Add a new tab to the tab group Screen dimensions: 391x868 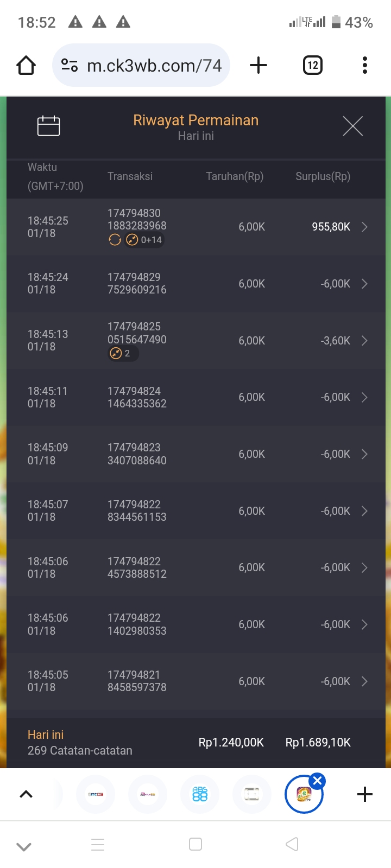pos(365,794)
